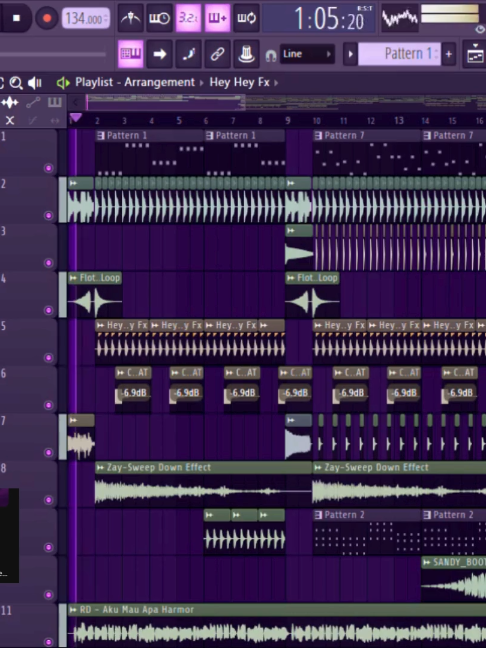Screen dimensions: 486x648
Task: Open the Pattern 1 selector
Action: pyautogui.click(x=398, y=54)
